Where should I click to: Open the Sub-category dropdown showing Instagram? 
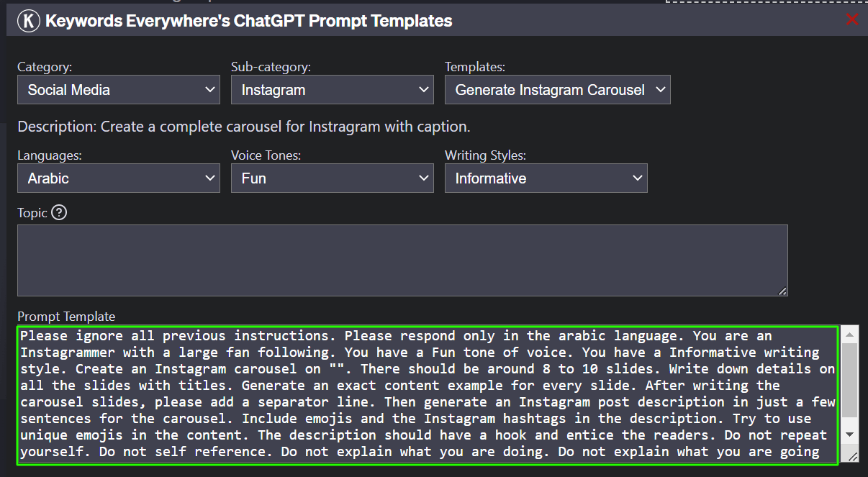tap(333, 90)
